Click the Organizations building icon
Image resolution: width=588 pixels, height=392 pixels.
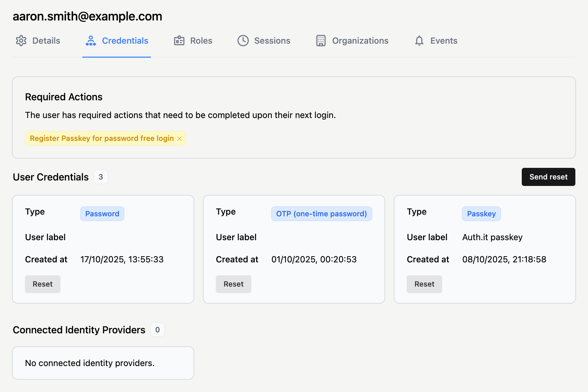point(321,41)
